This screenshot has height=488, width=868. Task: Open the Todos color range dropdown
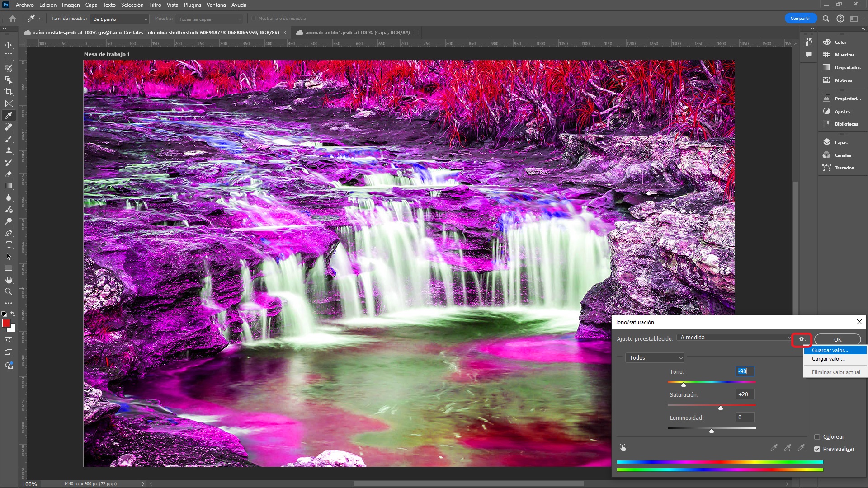coord(655,358)
